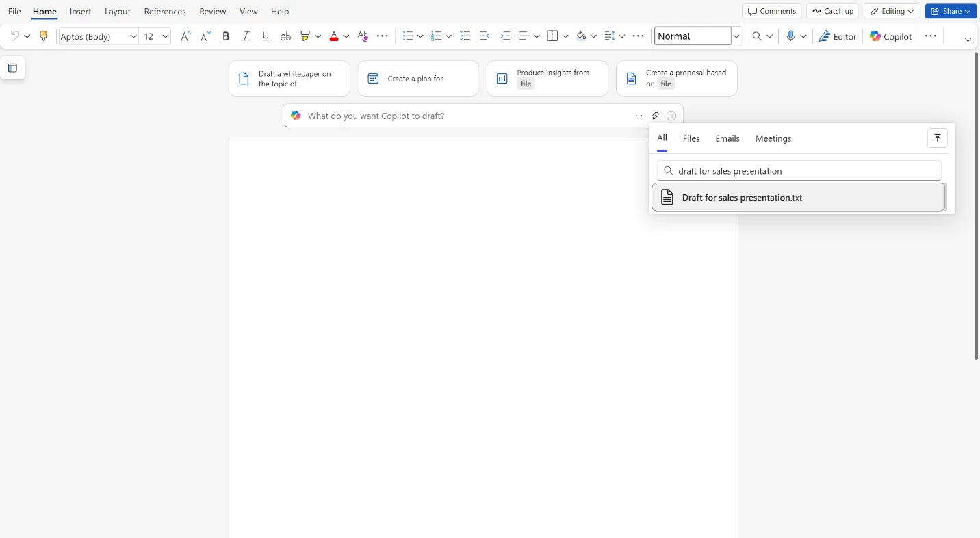This screenshot has width=980, height=538.
Task: Expand numbering library dropdown arrow
Action: tap(448, 36)
